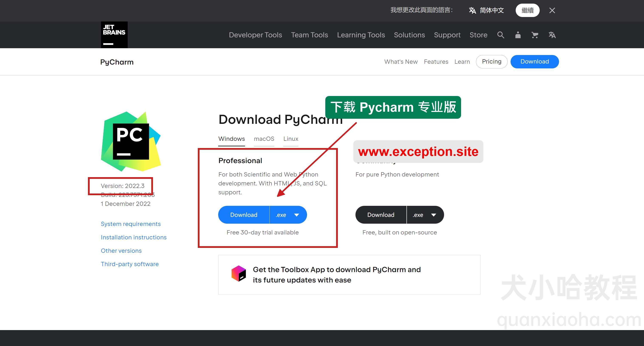
Task: Expand Professional .exe format dropdown
Action: point(288,215)
